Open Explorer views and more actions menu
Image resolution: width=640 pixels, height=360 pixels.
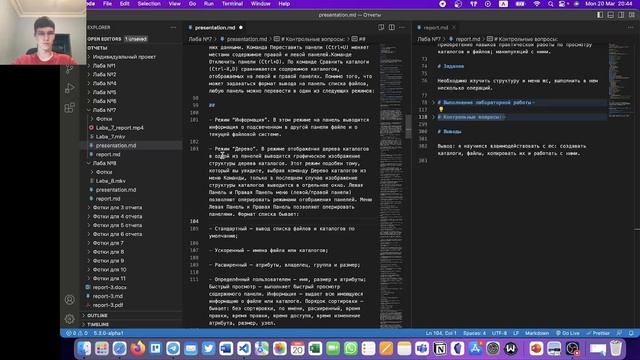click(173, 27)
